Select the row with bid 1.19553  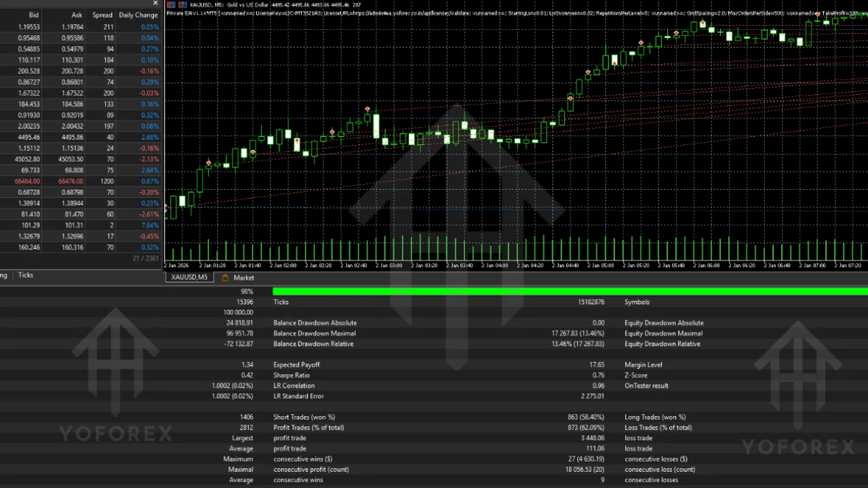[81, 27]
